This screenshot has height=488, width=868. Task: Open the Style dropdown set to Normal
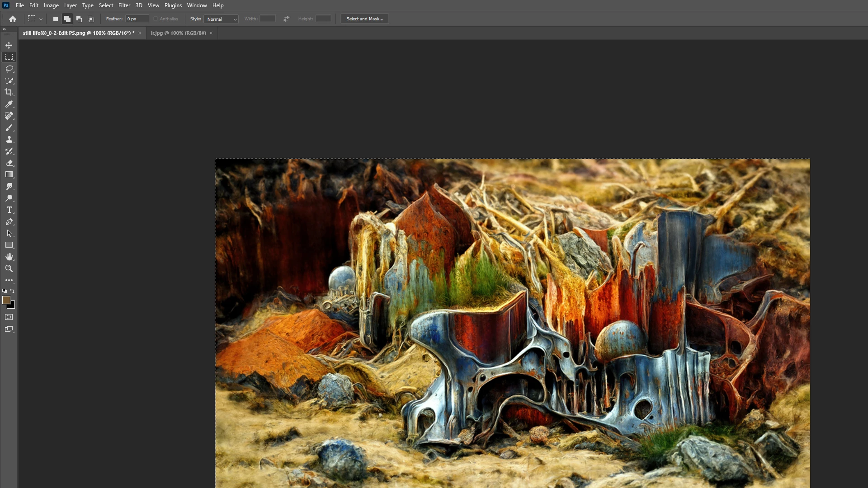click(x=221, y=19)
